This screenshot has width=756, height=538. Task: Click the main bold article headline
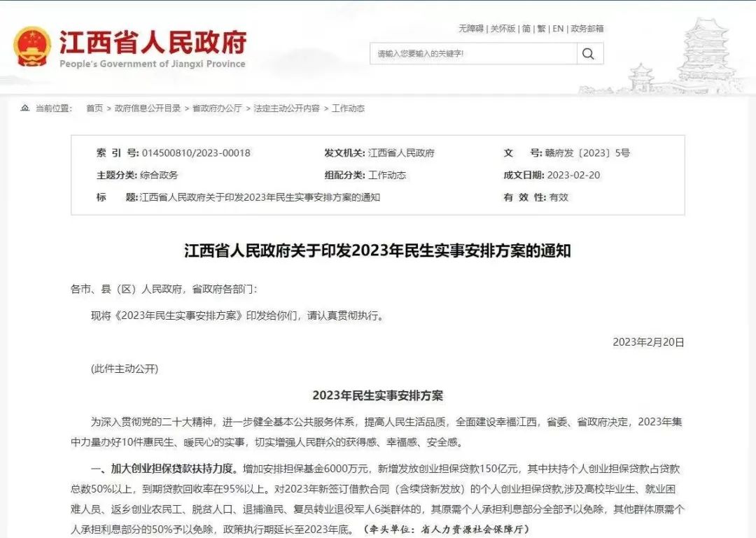[x=377, y=251]
